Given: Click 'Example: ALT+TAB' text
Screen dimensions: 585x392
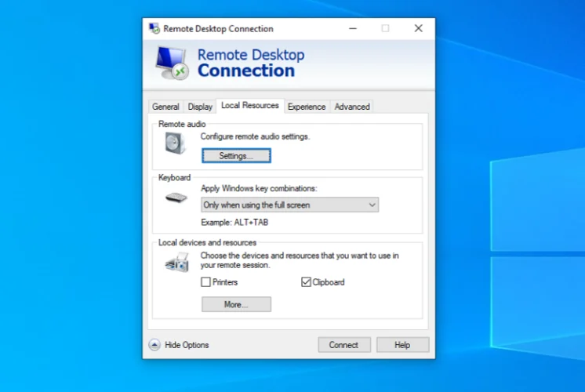Looking at the screenshot, I should [x=234, y=223].
